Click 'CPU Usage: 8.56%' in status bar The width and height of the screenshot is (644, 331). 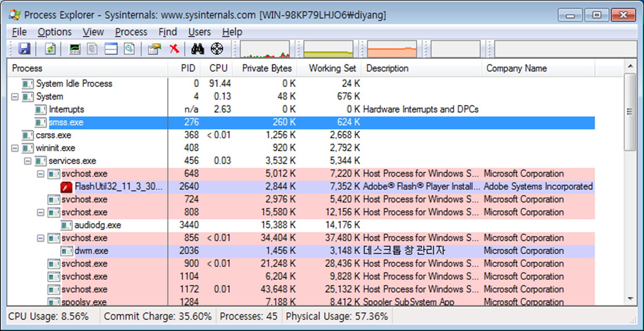click(x=49, y=316)
